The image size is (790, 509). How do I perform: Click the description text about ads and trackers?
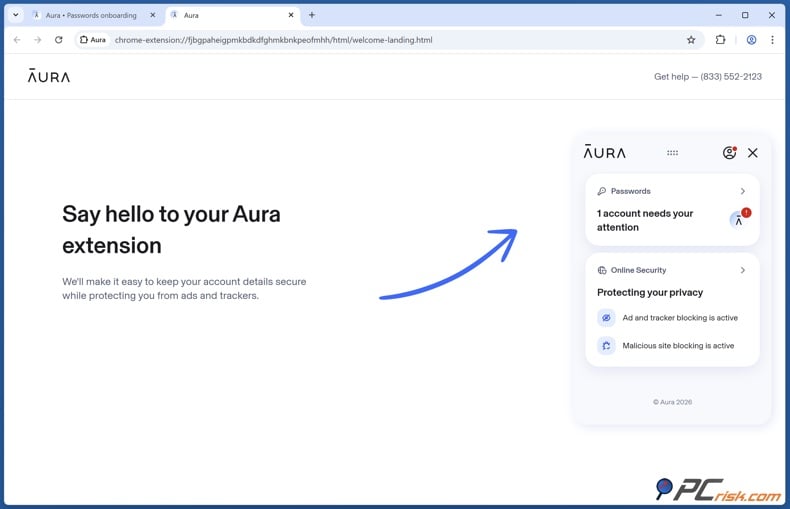(x=184, y=289)
